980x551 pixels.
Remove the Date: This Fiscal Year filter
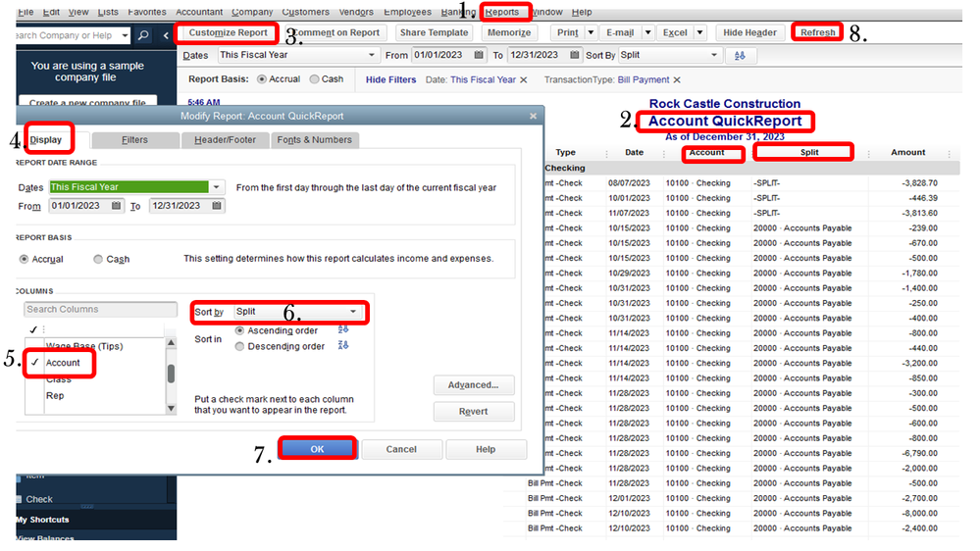coord(524,80)
